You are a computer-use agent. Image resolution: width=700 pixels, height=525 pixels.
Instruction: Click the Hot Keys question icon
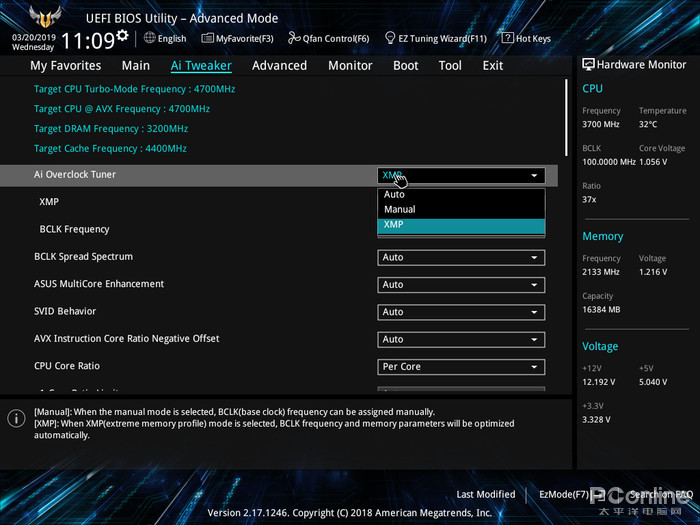click(507, 38)
